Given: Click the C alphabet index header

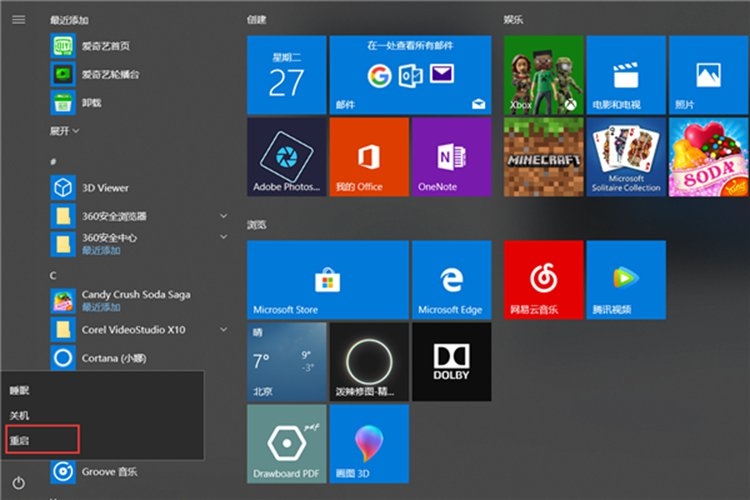Looking at the screenshot, I should 53,276.
